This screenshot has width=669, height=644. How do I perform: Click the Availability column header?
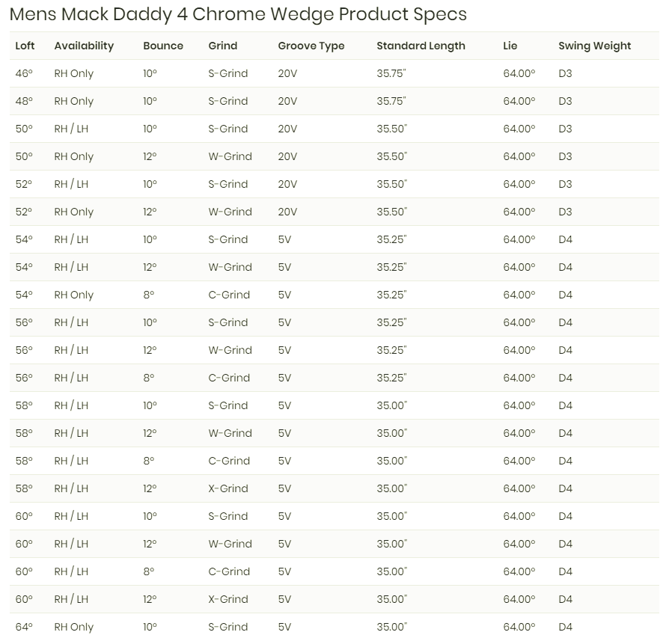coord(84,46)
